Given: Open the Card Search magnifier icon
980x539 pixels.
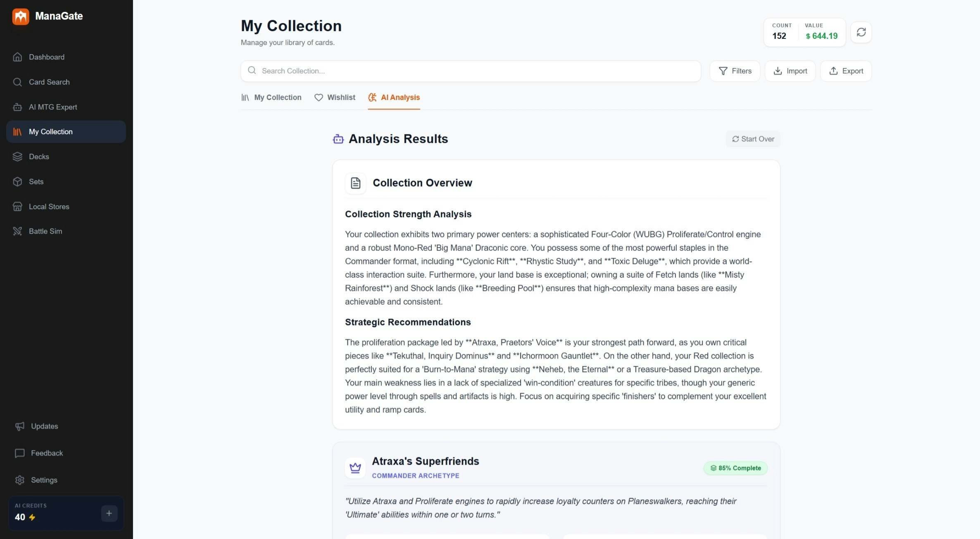Looking at the screenshot, I should (18, 82).
